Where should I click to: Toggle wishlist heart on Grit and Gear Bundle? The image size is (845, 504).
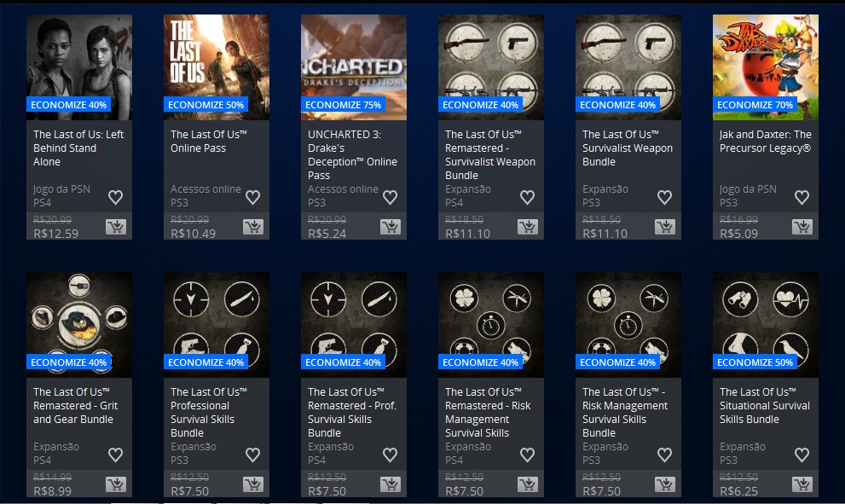click(115, 455)
